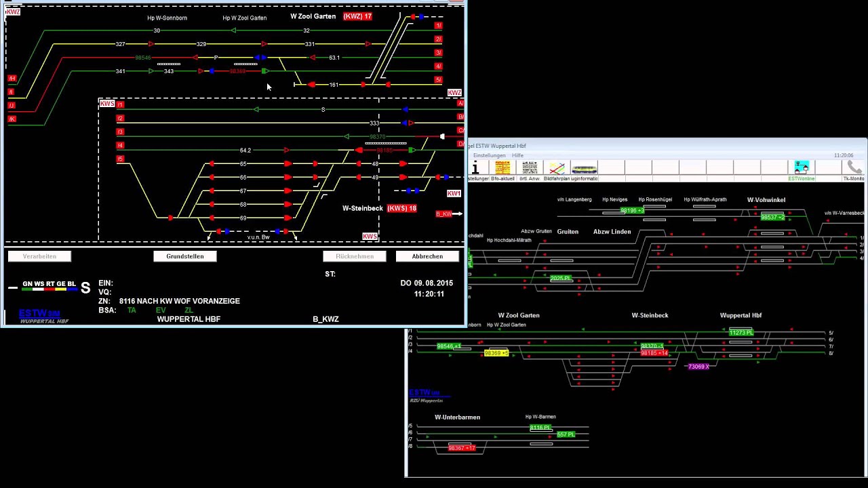Viewport: 868px width, 488px height.
Task: Select yellow train 98369 +5 label
Action: [496, 353]
